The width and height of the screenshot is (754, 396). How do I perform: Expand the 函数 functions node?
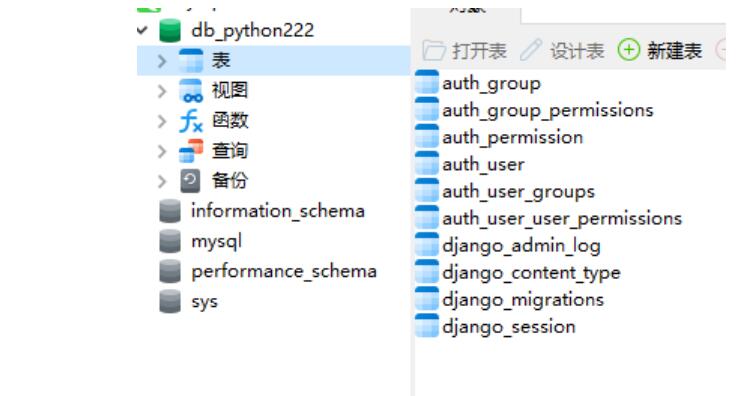point(162,121)
